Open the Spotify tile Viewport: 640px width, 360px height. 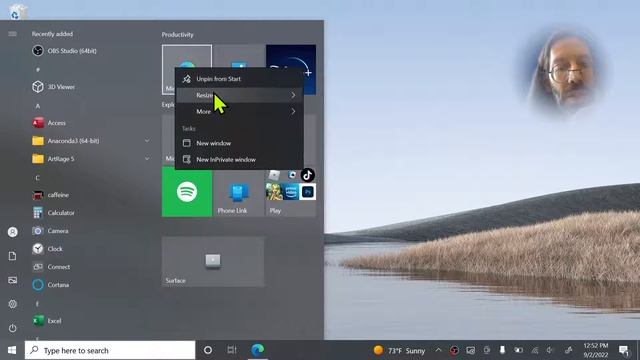(187, 192)
